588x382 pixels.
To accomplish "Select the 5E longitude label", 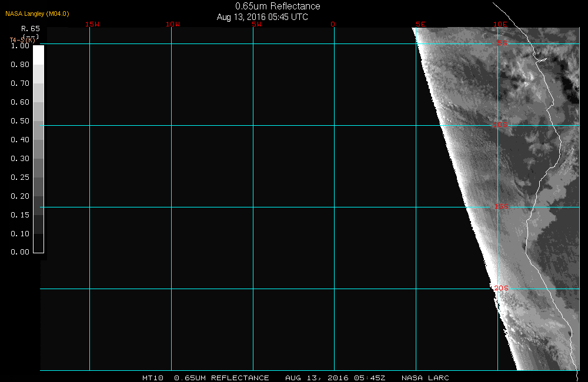I will click(420, 24).
